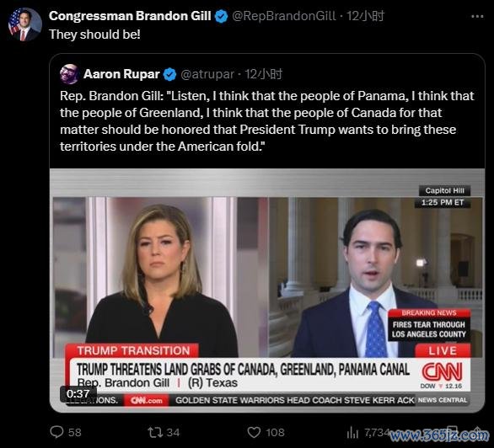Viewport: 494px width, 448px height.
Task: Open Congressman Brandon Gill display name
Action: tap(130, 16)
